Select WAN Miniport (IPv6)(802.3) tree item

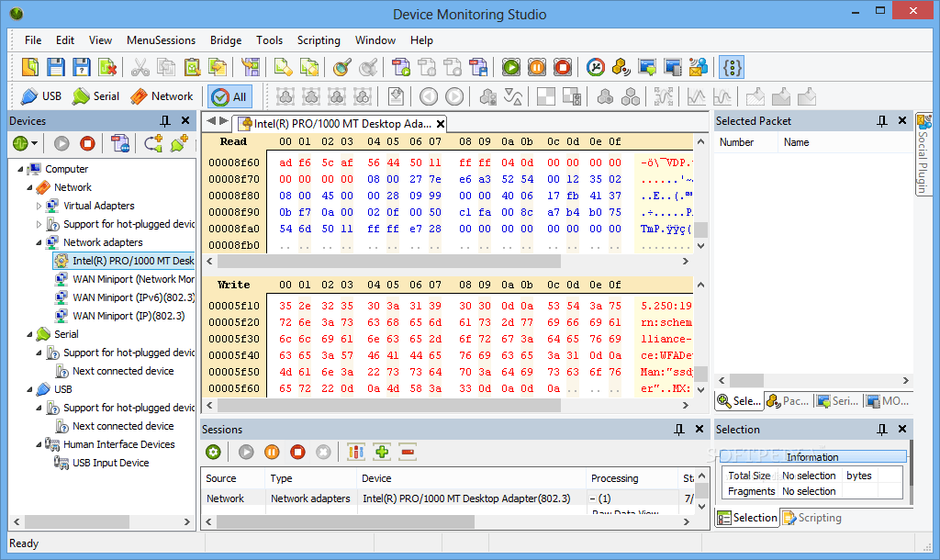(x=125, y=297)
